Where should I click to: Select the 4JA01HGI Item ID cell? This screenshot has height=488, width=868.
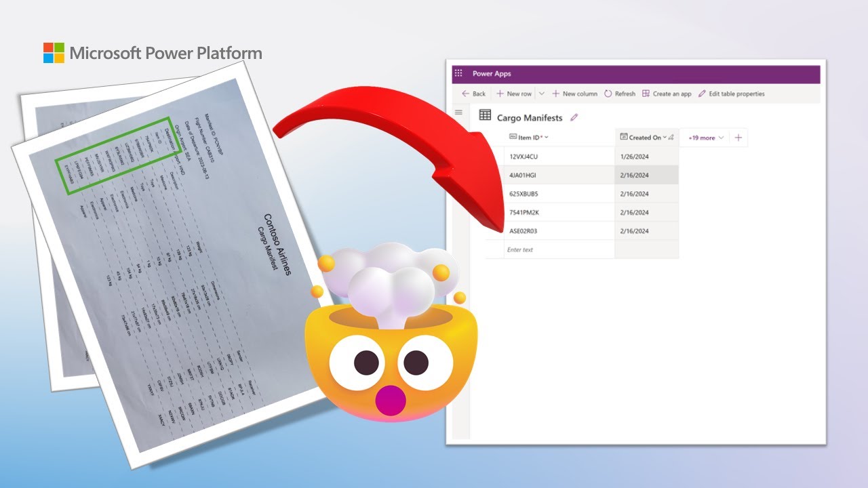559,175
